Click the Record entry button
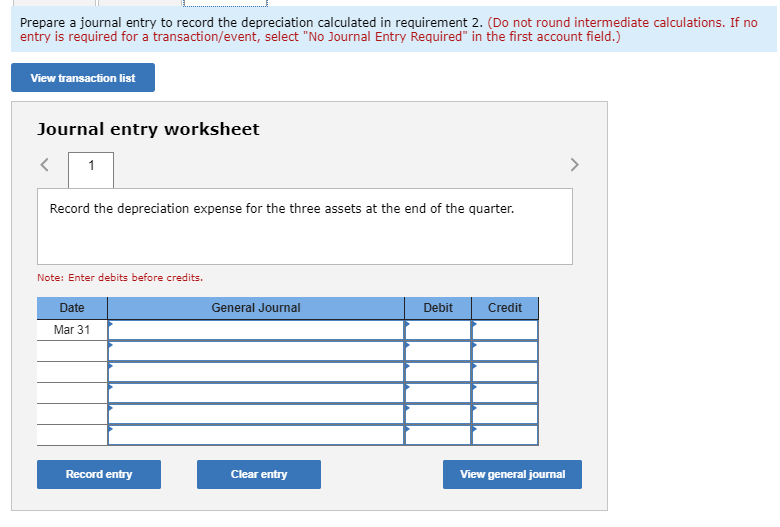 98,474
